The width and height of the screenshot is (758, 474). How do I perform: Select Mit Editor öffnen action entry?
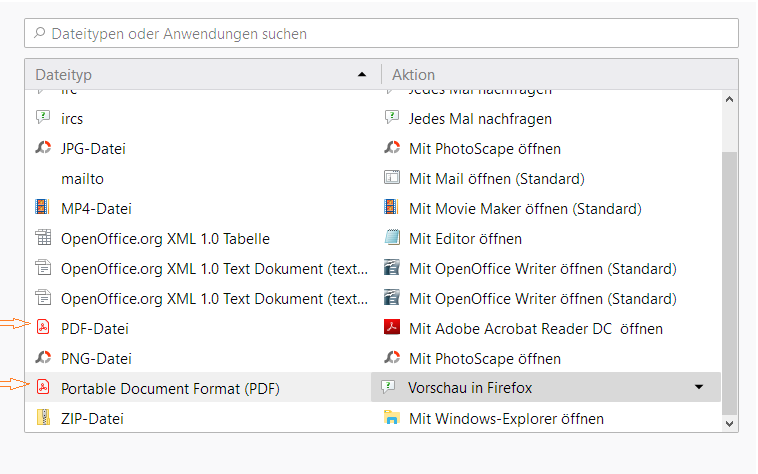coord(465,238)
